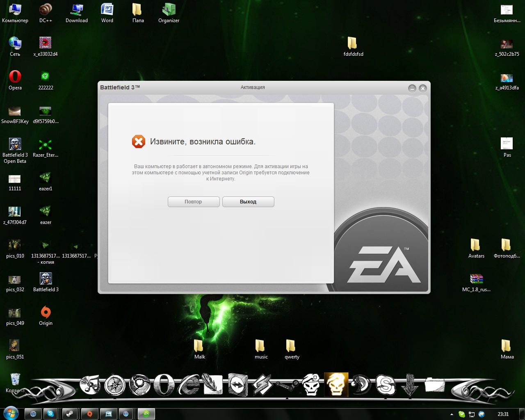Launch TeamViewer from the dock
This screenshot has height=420, width=525.
pyautogui.click(x=238, y=386)
